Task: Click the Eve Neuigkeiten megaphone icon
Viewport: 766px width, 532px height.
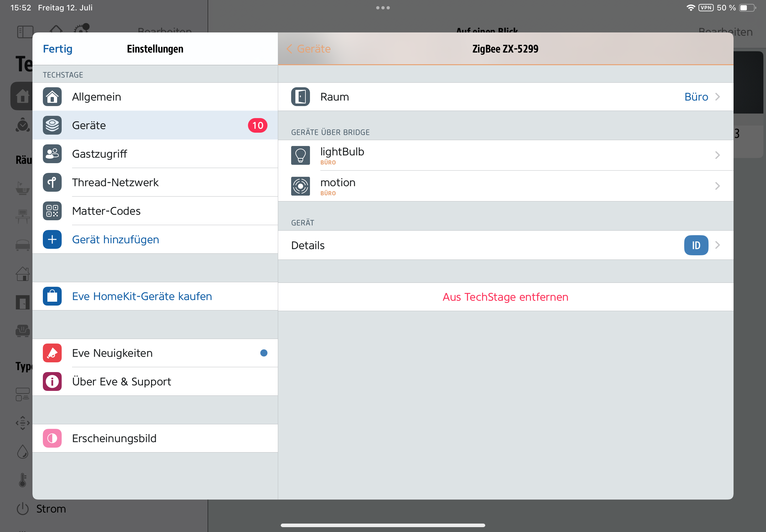Action: (52, 353)
